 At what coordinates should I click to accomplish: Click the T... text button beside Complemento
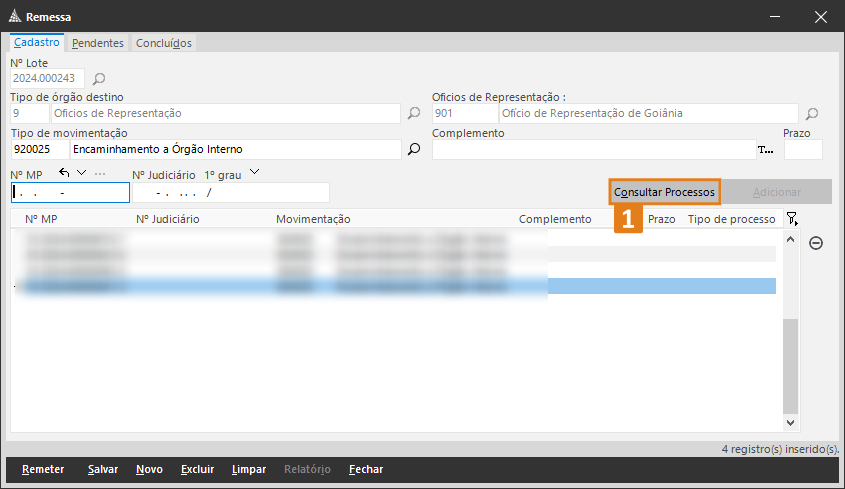point(766,149)
